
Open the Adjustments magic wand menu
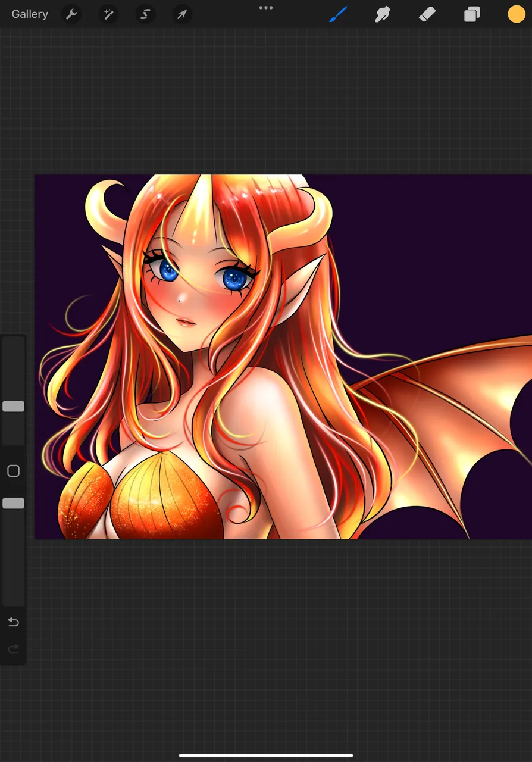pos(108,14)
